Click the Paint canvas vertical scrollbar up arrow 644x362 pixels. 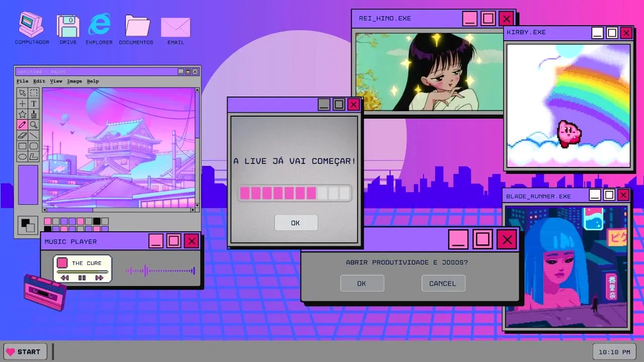click(197, 90)
